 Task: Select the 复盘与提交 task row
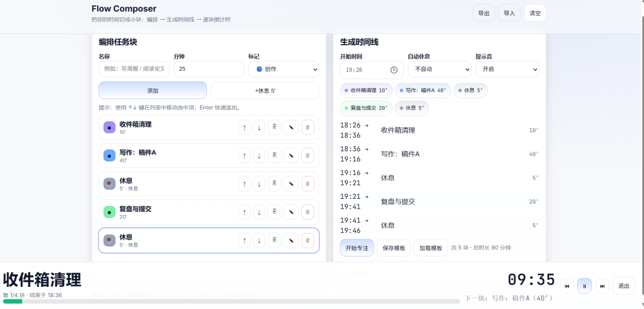209,213
